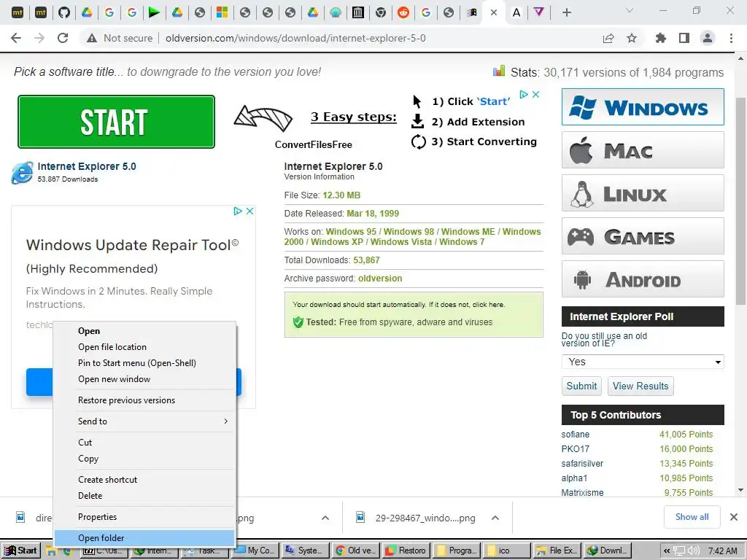The width and height of the screenshot is (747, 560).
Task: Open Windows 95 compatibility link
Action: pos(351,231)
